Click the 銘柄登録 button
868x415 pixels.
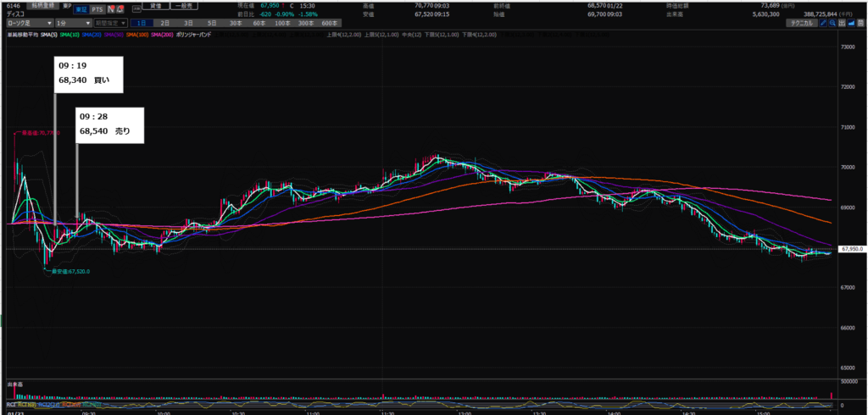pos(42,6)
